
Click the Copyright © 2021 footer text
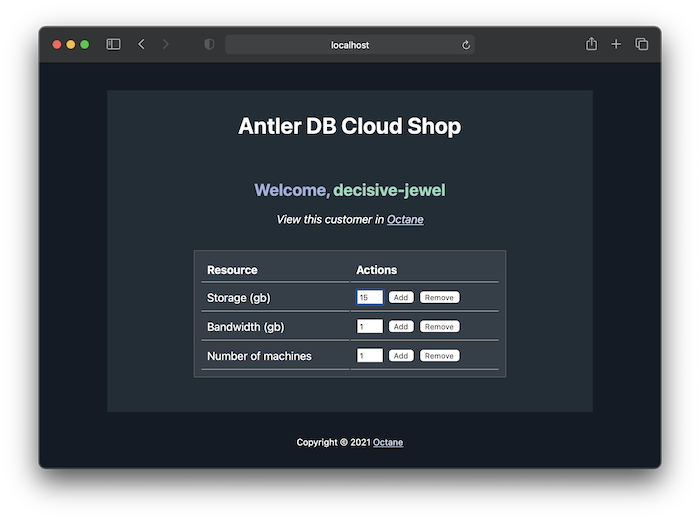click(x=333, y=442)
